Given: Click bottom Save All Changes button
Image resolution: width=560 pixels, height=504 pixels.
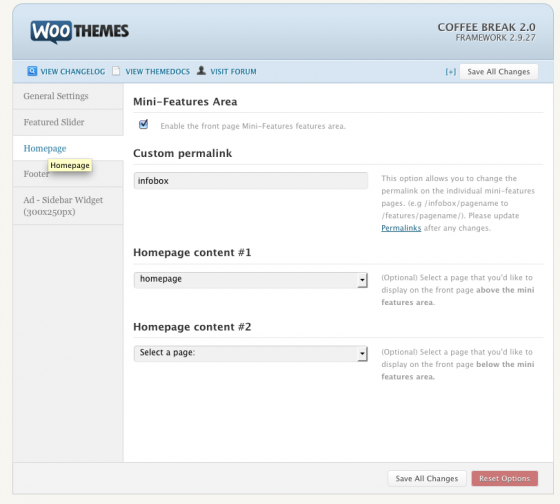Looking at the screenshot, I should 427,479.
